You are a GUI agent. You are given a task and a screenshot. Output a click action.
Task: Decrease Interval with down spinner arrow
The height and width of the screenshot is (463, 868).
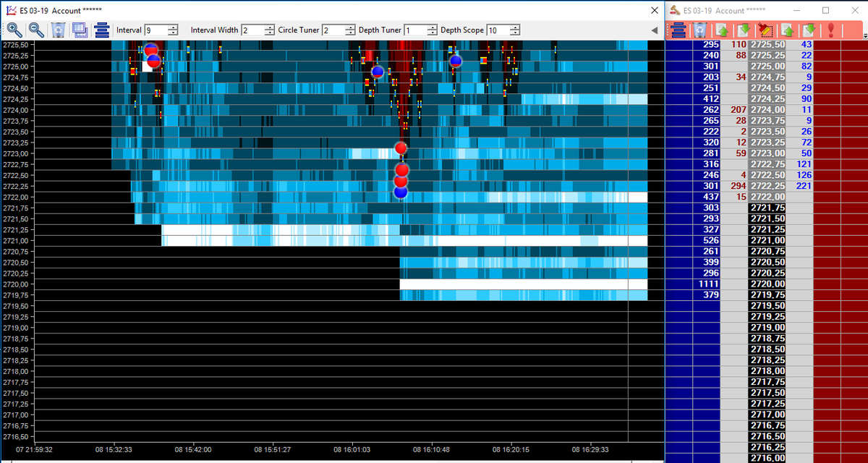[173, 33]
